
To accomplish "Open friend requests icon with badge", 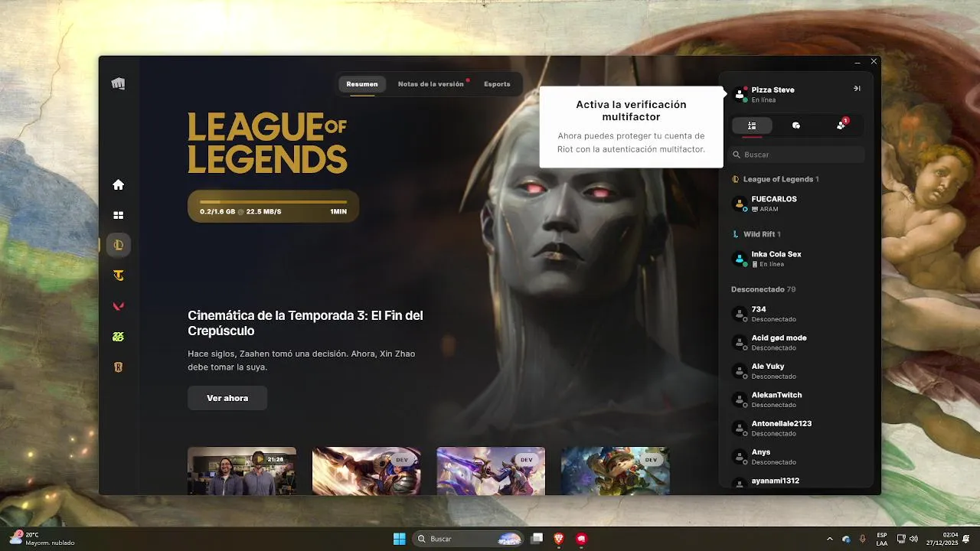I will click(x=841, y=125).
